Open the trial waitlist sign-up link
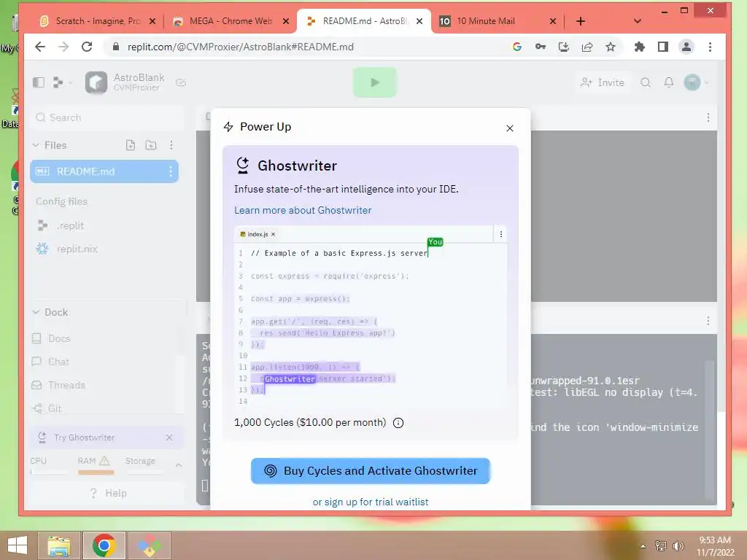Screen dimensions: 747x560 click(x=370, y=502)
